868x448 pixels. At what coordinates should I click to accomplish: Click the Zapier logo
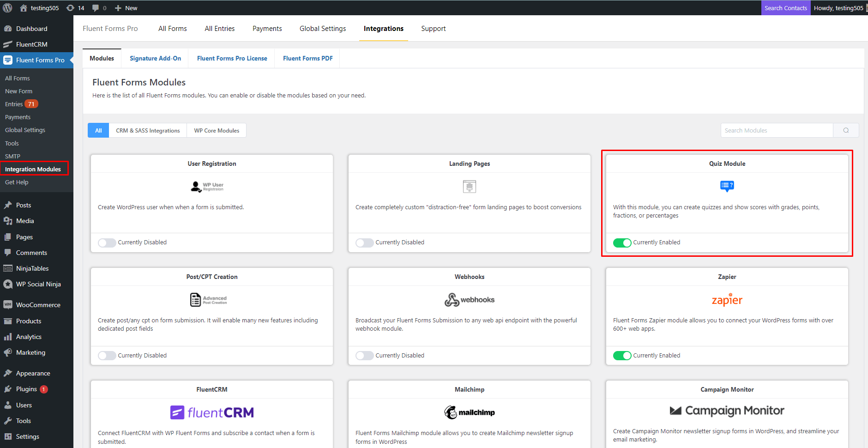point(727,300)
